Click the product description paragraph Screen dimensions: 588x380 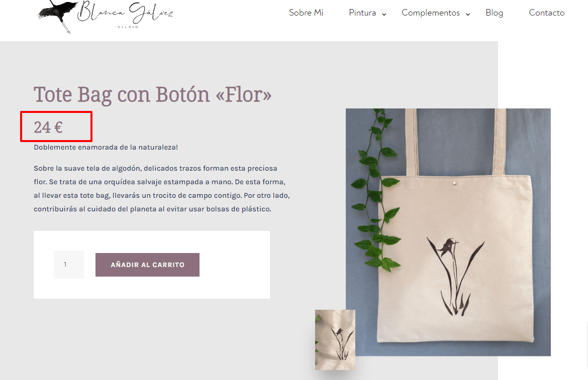(x=162, y=189)
